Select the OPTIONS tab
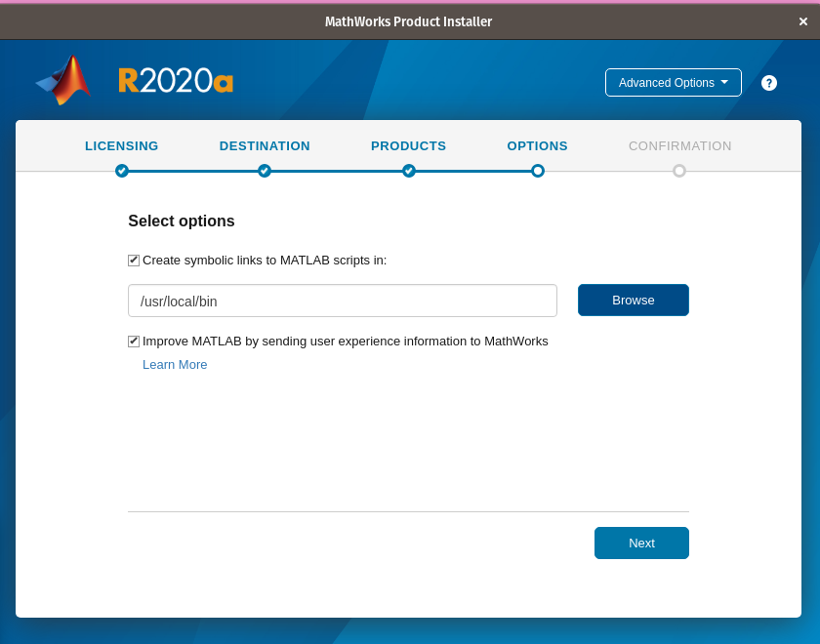 pyautogui.click(x=537, y=146)
